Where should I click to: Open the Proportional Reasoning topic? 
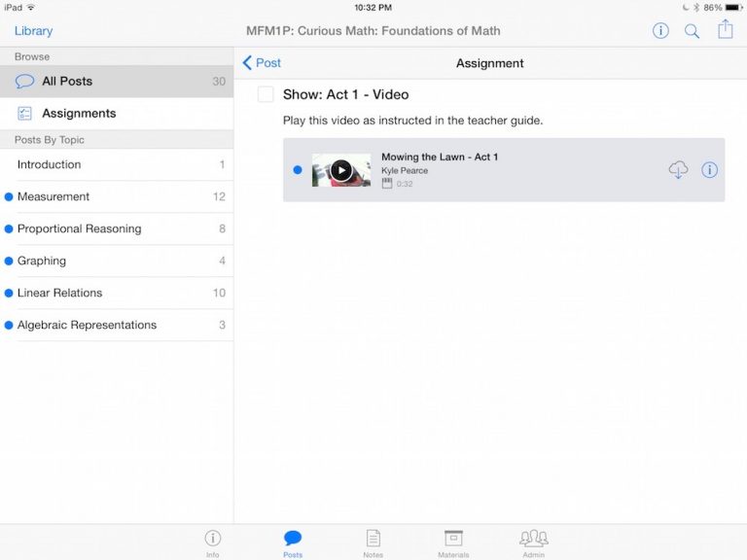(79, 229)
